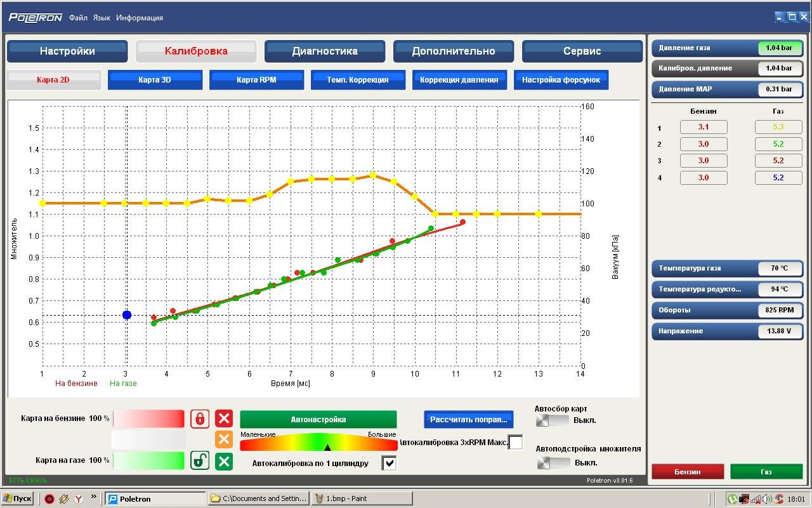This screenshot has width=812, height=508.
Task: Click cylinder 3 petrol injection value
Action: click(x=704, y=161)
